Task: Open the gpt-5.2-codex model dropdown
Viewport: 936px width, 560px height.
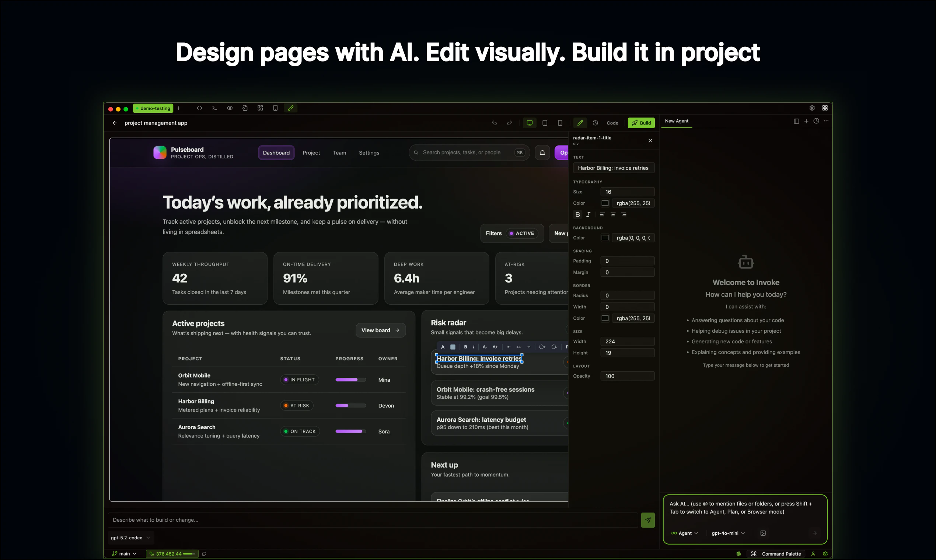Action: coord(130,538)
